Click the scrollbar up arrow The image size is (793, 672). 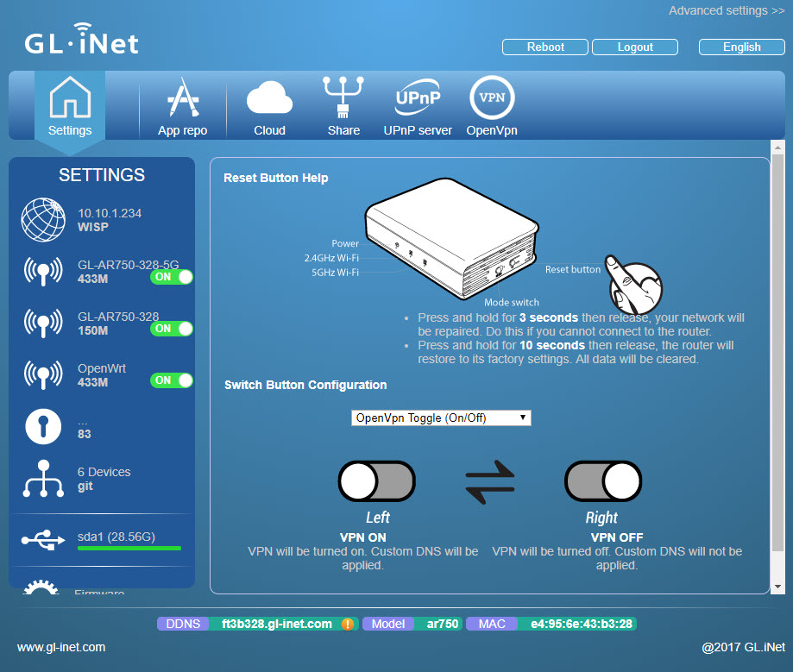[x=777, y=148]
